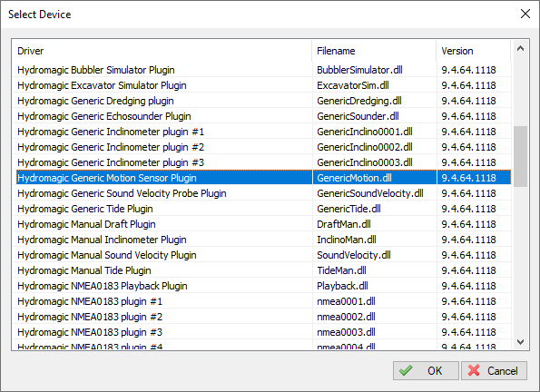Click GenericSounder.dll filename cell

(x=374, y=116)
